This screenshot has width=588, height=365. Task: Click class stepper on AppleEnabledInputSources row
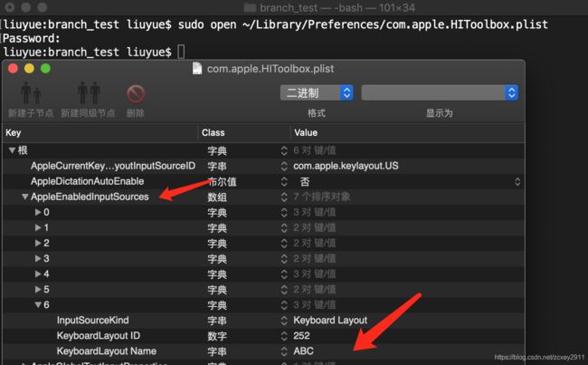(284, 197)
